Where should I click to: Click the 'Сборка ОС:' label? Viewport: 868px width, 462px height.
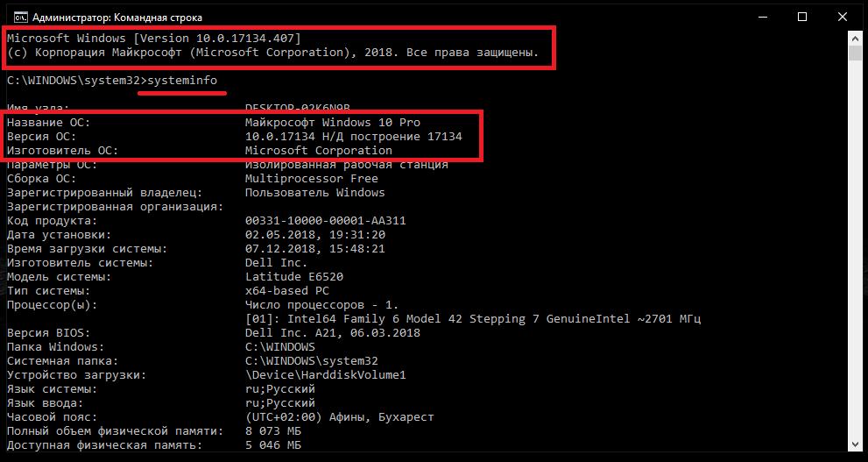(41, 178)
